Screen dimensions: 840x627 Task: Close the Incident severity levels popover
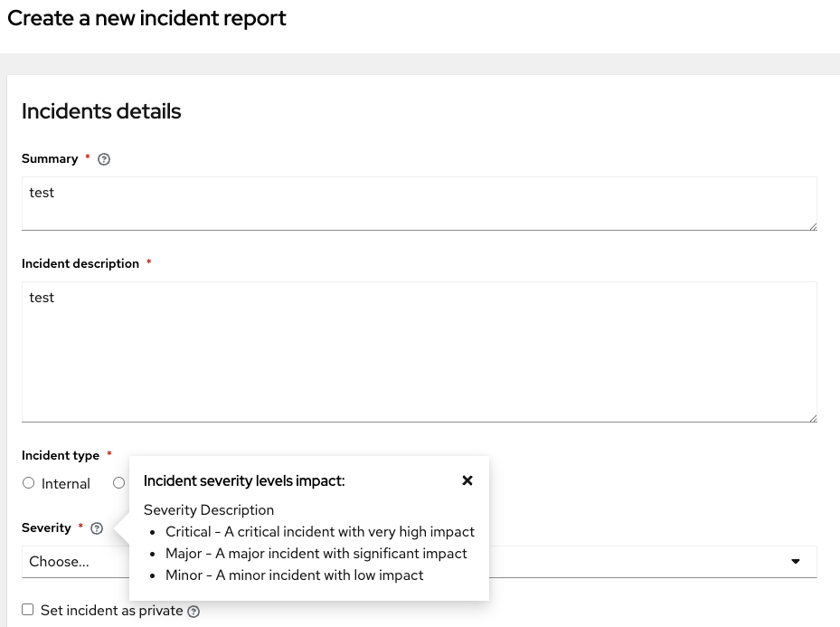tap(467, 480)
